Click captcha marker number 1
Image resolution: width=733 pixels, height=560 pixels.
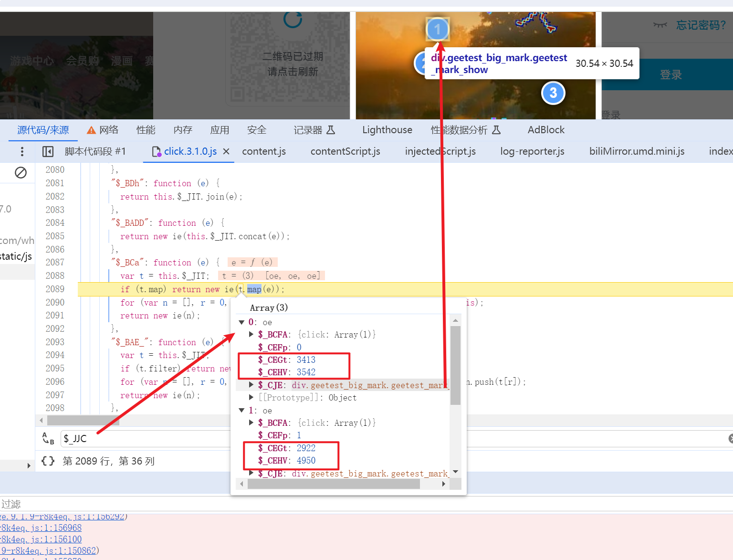tap(437, 29)
